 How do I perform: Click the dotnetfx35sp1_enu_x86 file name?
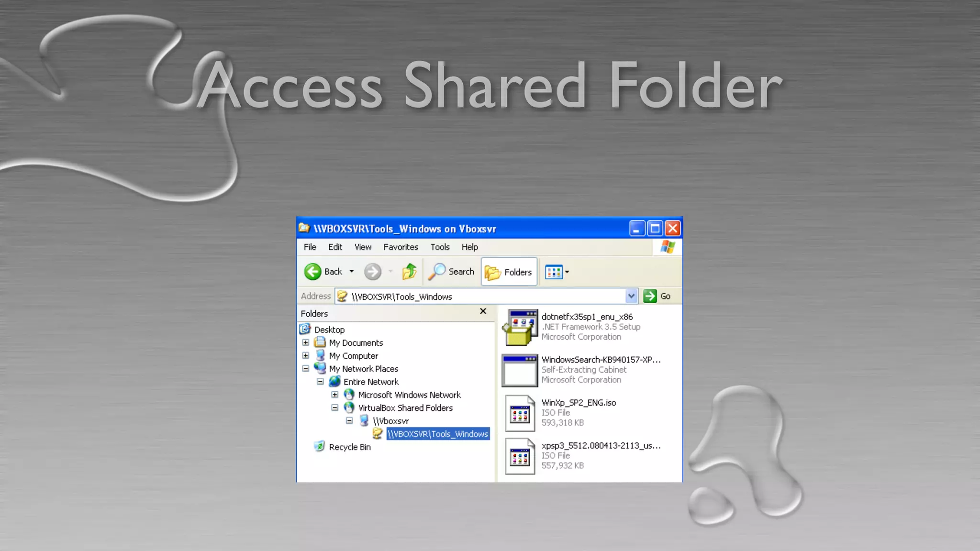tap(587, 317)
